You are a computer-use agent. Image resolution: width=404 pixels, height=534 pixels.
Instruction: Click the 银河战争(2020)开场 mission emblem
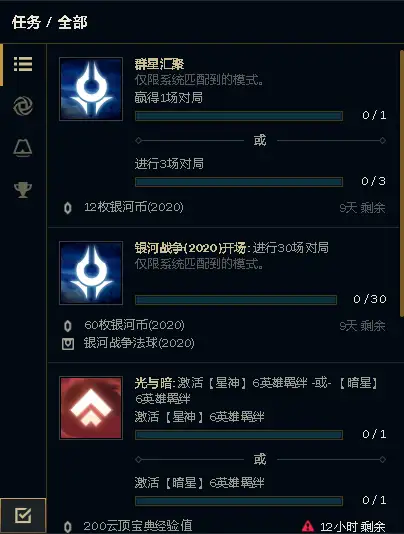pyautogui.click(x=91, y=273)
